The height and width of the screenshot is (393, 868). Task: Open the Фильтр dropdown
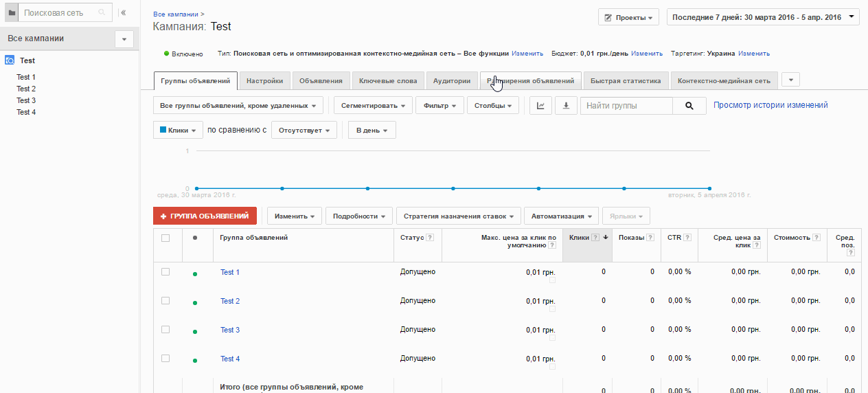pyautogui.click(x=440, y=106)
